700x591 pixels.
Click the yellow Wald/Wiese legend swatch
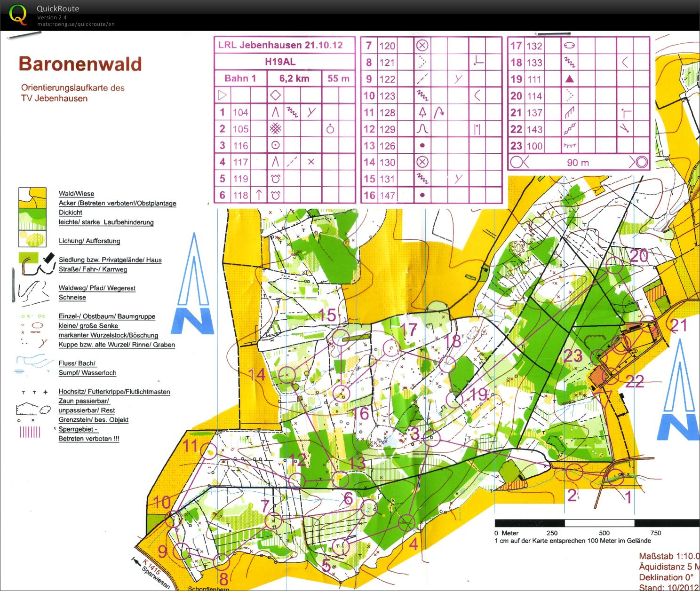[x=32, y=197]
